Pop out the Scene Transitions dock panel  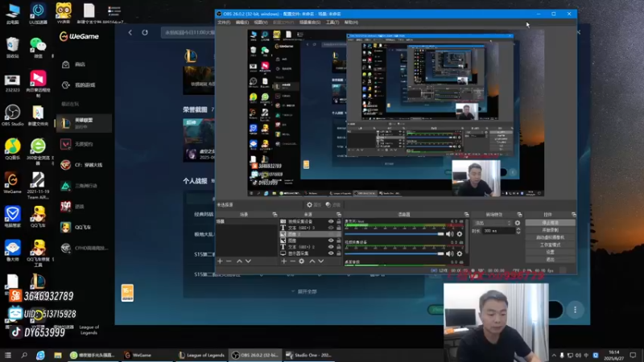(x=519, y=214)
